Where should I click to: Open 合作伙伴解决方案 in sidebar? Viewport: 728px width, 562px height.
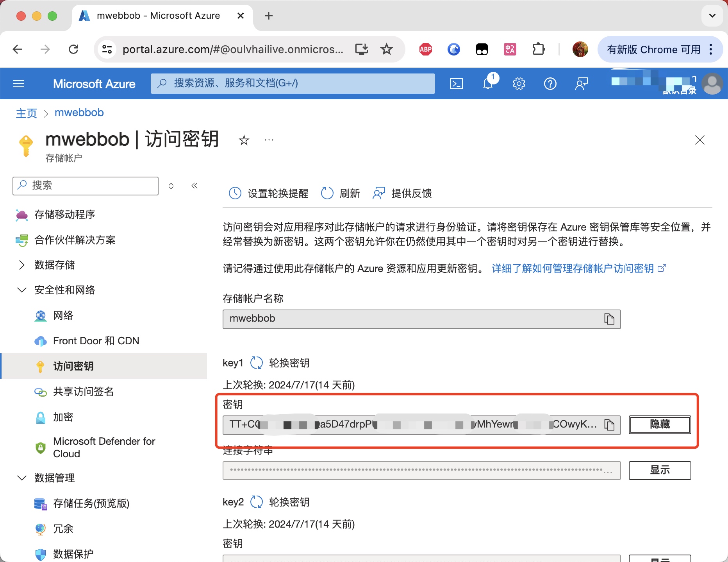click(x=75, y=240)
